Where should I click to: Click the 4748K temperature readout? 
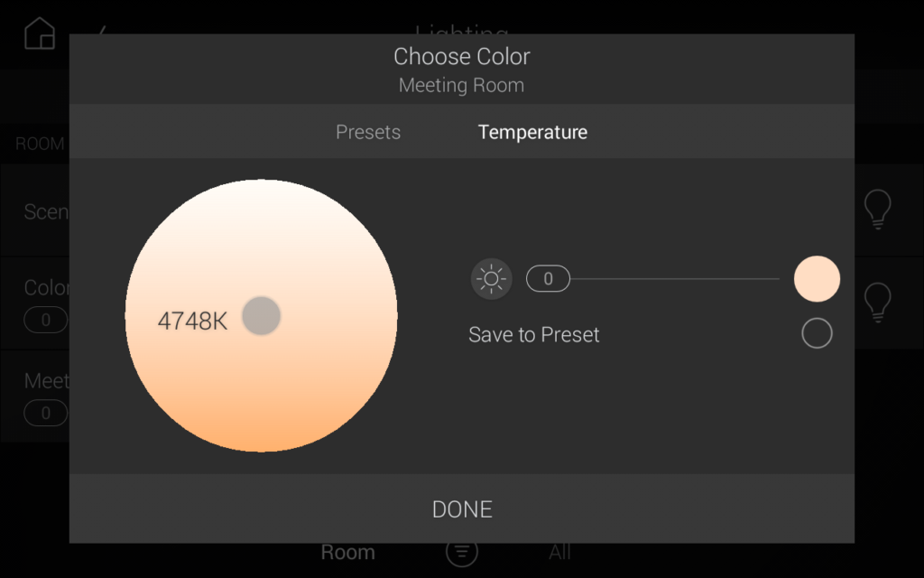(x=192, y=321)
